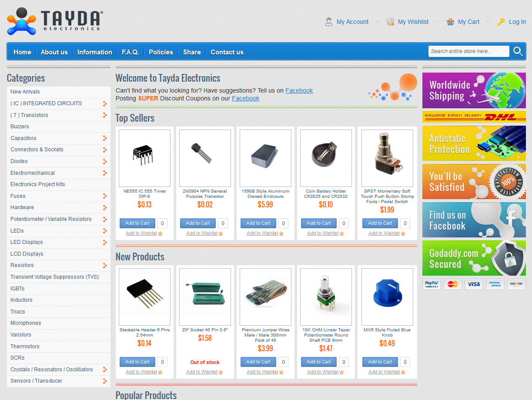Click the wishlist star for 2N3904 Transistor
The height and width of the screenshot is (400, 532).
pos(221,233)
